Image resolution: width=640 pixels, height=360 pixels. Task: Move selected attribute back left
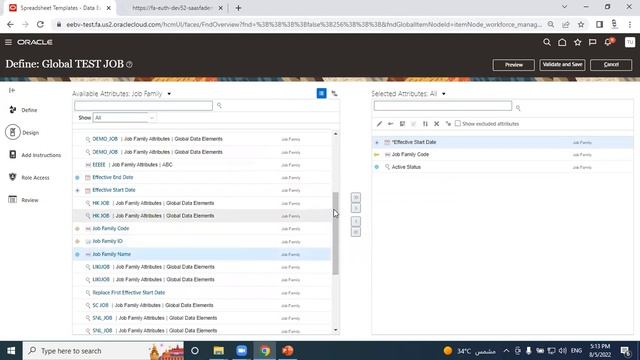point(356,221)
